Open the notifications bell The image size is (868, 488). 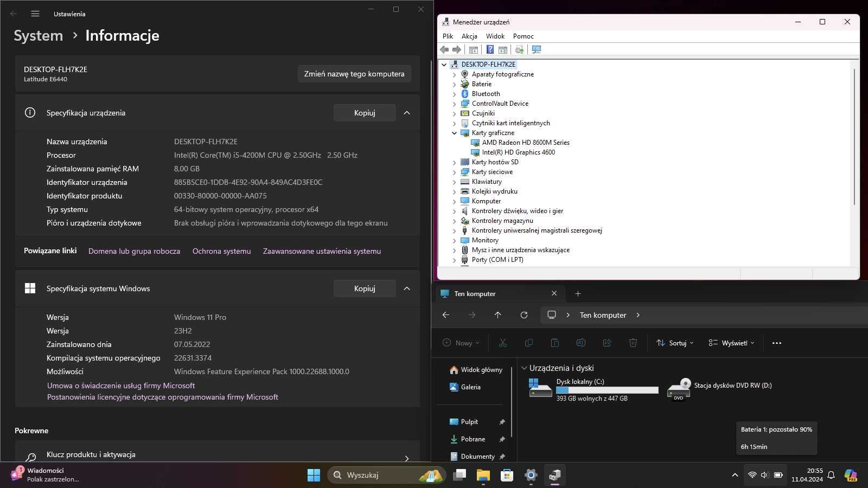[831, 475]
